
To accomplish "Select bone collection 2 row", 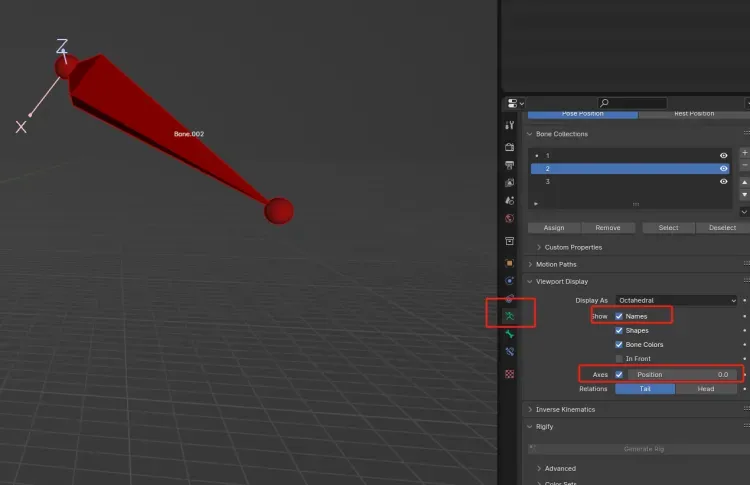I will coord(630,168).
